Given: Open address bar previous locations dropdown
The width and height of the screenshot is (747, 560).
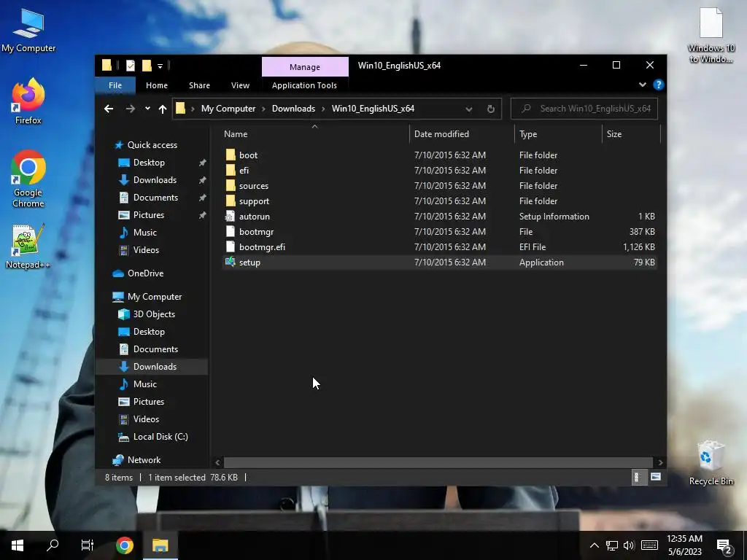Looking at the screenshot, I should [469, 109].
